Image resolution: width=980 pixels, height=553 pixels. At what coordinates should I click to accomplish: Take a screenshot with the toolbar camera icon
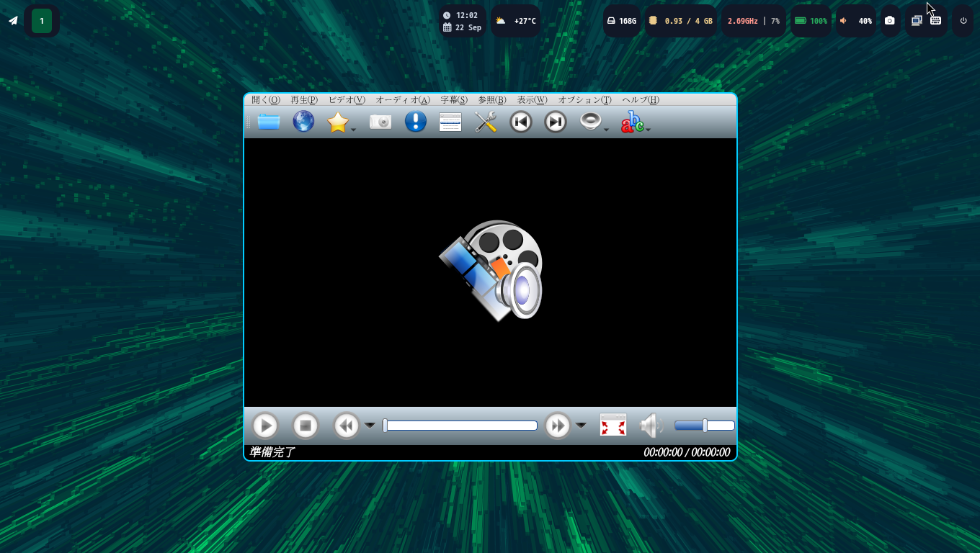click(x=380, y=122)
